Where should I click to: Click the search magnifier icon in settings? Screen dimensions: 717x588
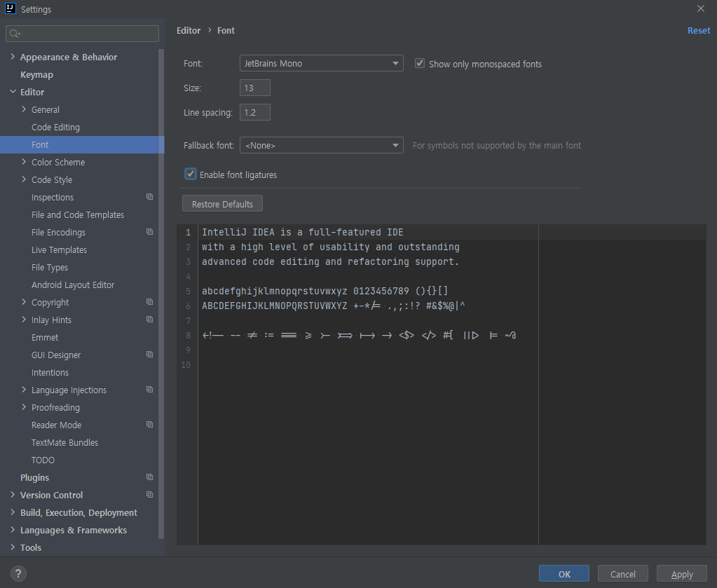(x=14, y=34)
